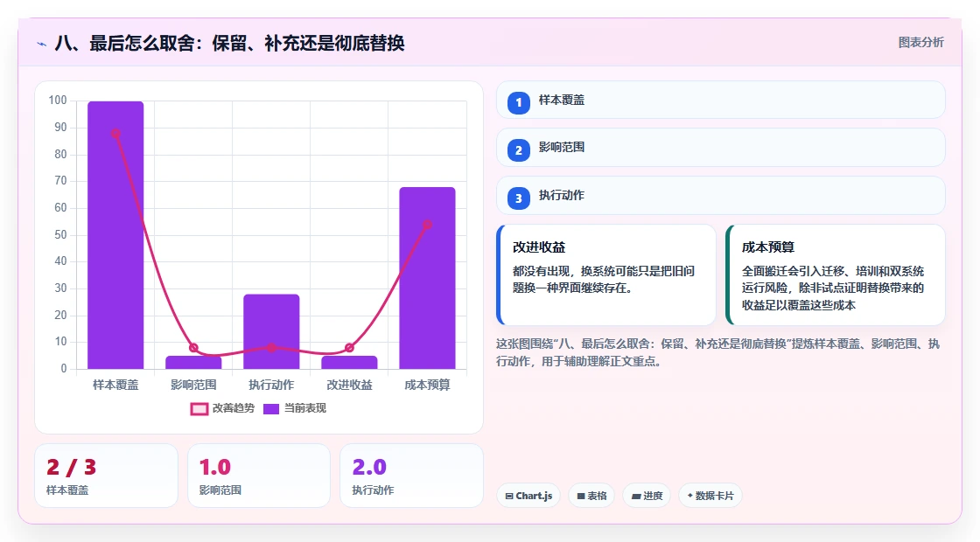Viewport: 980px width, 542px height.
Task: Click the purple 当前表现 legend color box
Action: [270, 409]
